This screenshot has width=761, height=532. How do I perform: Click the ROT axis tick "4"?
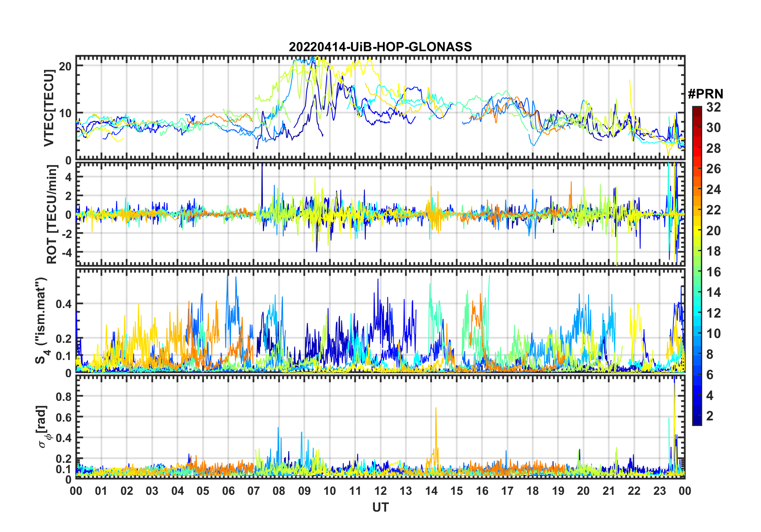[x=68, y=177]
